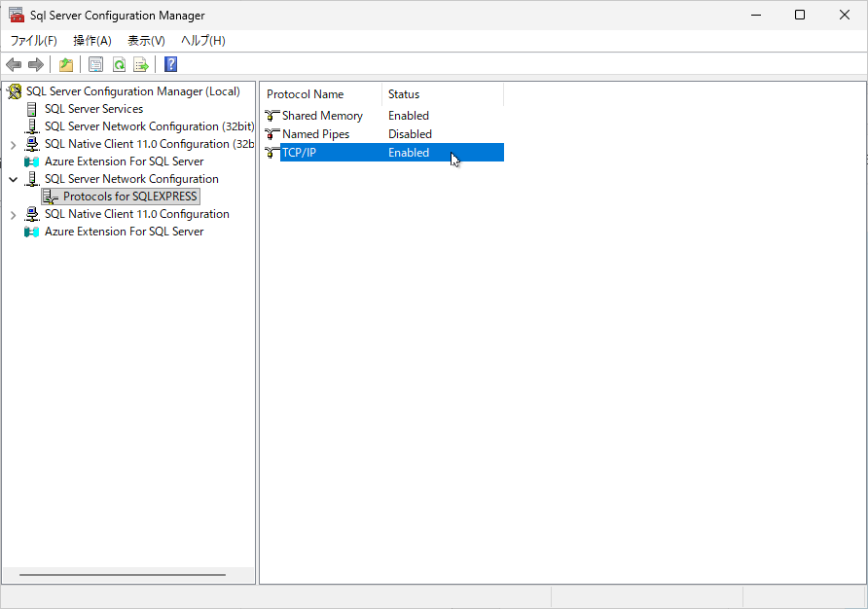
Task: Click the Forward arrow toolbar icon
Action: (x=36, y=65)
